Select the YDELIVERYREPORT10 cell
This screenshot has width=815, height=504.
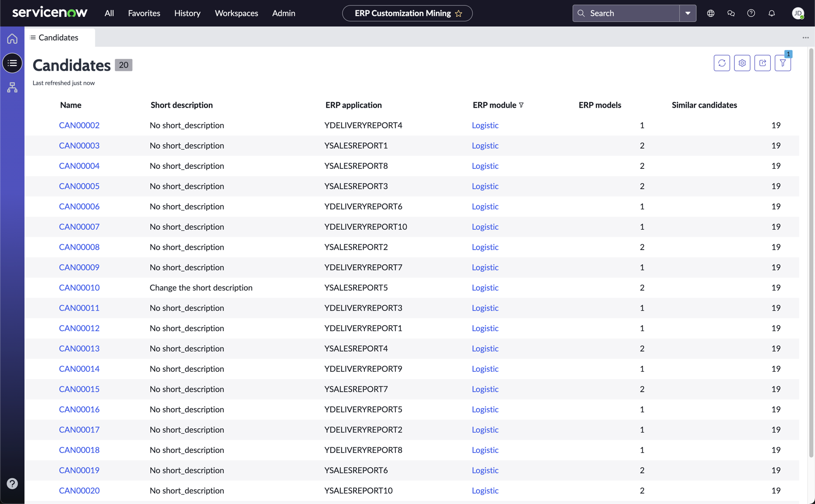pyautogui.click(x=365, y=227)
